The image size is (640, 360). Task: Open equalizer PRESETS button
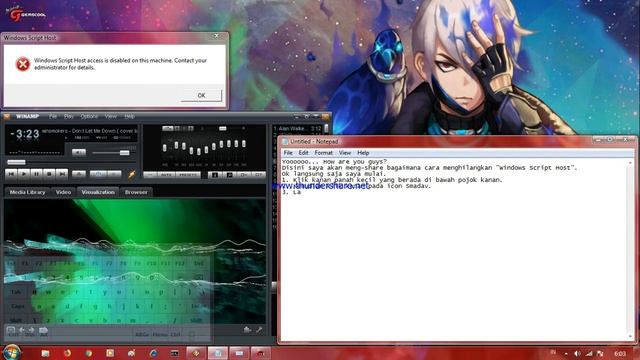tap(188, 175)
